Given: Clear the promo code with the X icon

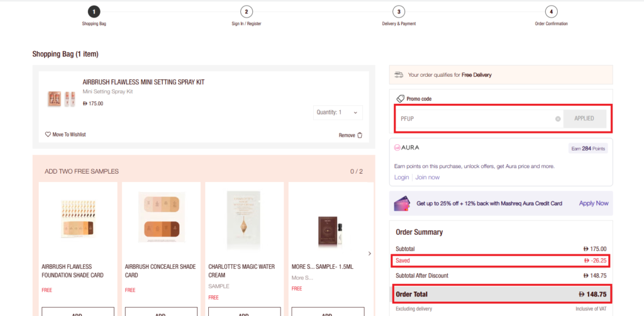Looking at the screenshot, I should pyautogui.click(x=558, y=119).
